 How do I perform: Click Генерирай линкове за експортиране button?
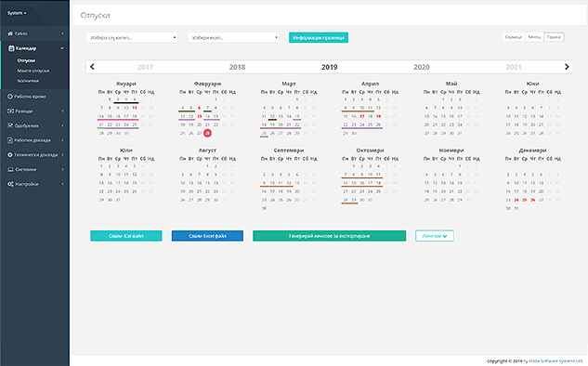(x=329, y=236)
